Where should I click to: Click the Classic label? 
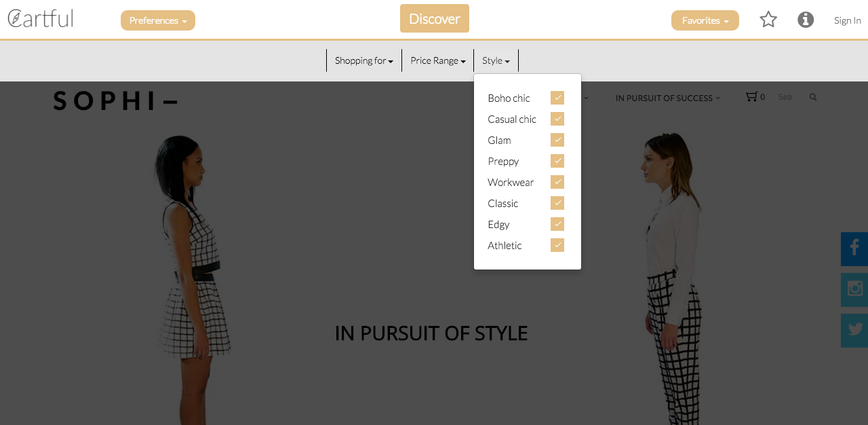503,203
